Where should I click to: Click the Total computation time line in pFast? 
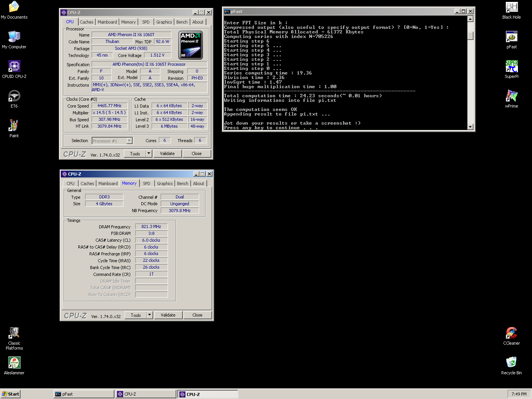303,96
